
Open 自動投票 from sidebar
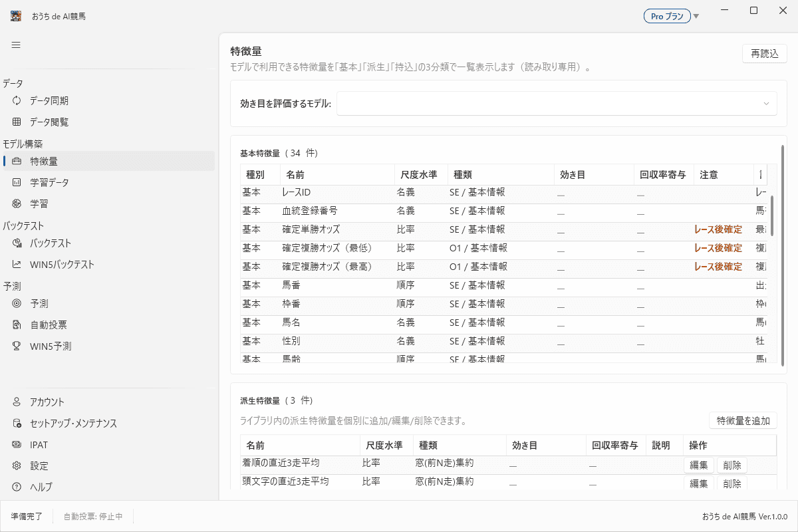coord(108,325)
